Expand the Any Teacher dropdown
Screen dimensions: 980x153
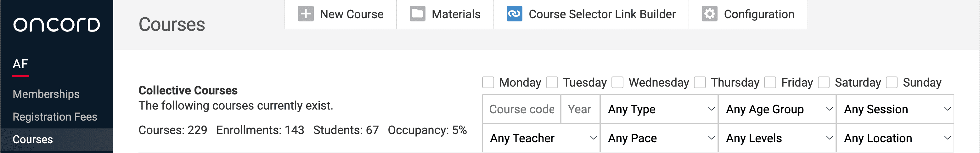541,138
